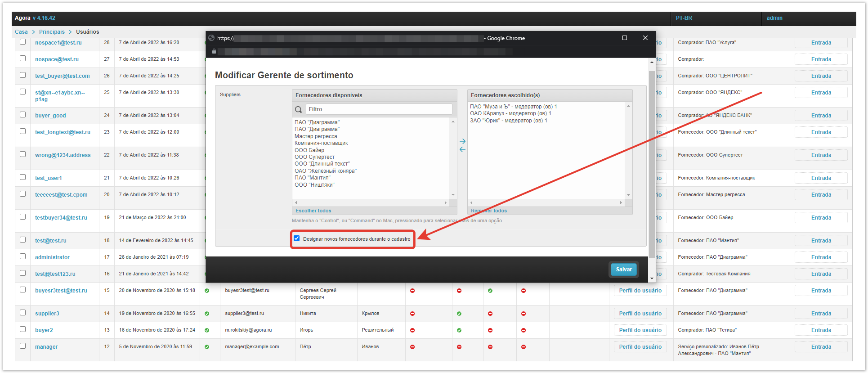868x373 pixels.
Task: Click the globe icon in popup title bar
Action: click(212, 38)
